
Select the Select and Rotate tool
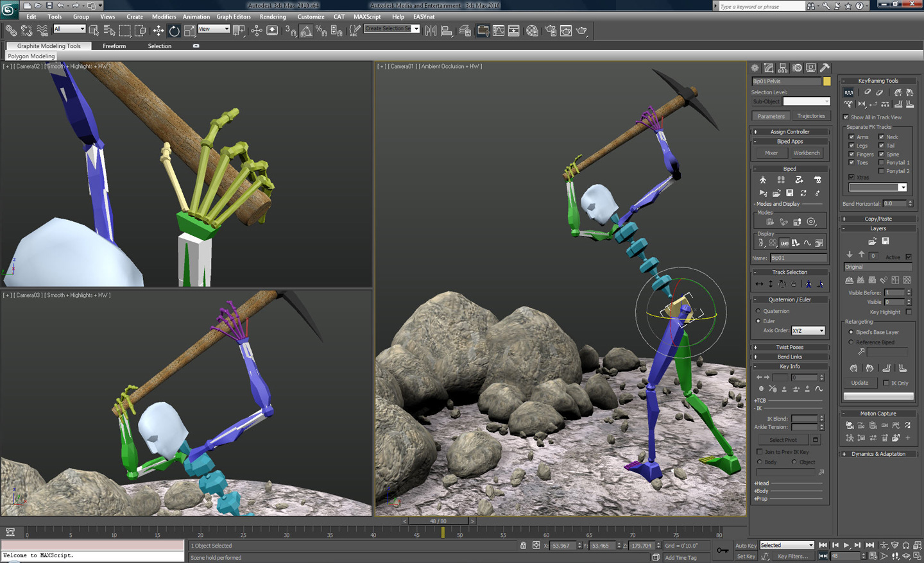174,31
